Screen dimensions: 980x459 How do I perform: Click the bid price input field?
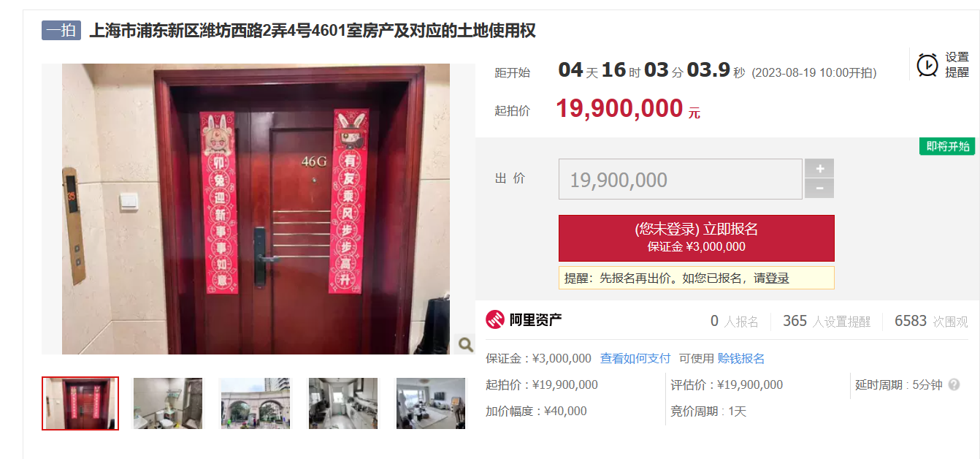(x=681, y=179)
